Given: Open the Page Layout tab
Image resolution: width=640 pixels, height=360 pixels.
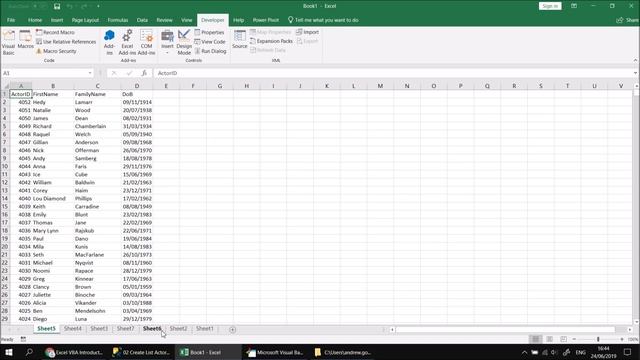Looking at the screenshot, I should [x=85, y=20].
